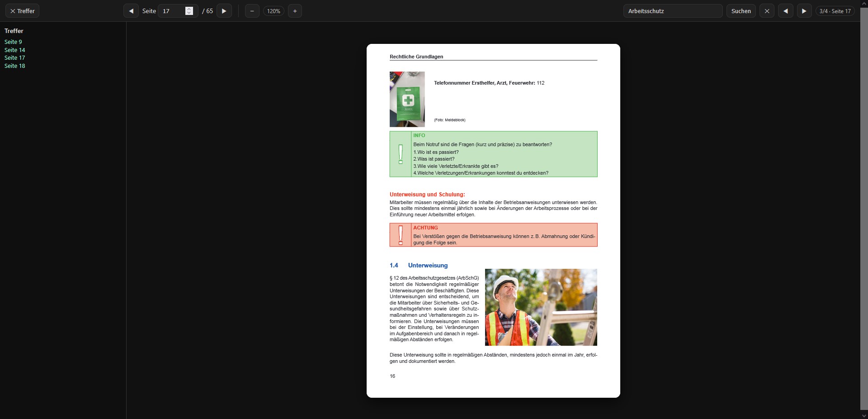Viewport: 868px width, 419px height.
Task: Open search result Seite 9
Action: 13,42
